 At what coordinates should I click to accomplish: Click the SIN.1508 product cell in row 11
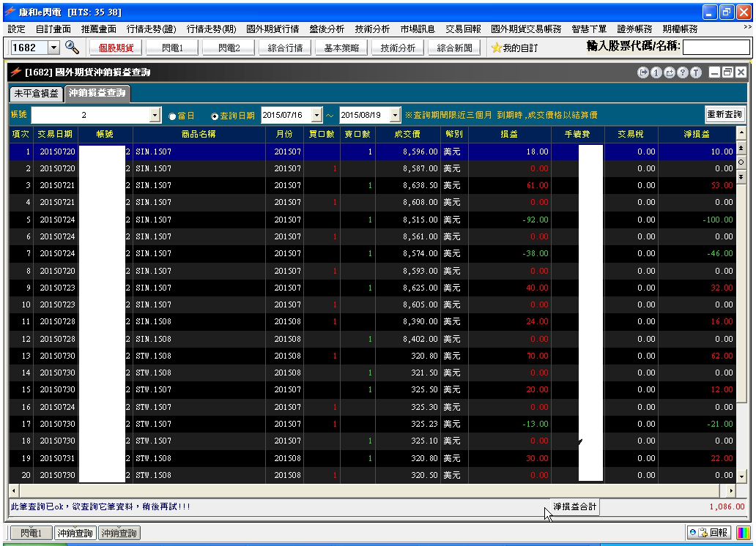coord(199,321)
